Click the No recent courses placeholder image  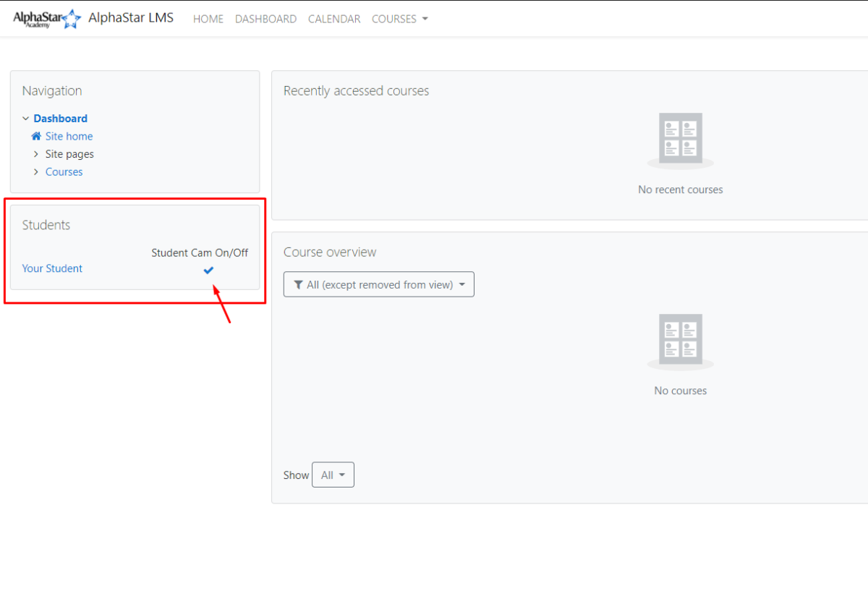(681, 141)
